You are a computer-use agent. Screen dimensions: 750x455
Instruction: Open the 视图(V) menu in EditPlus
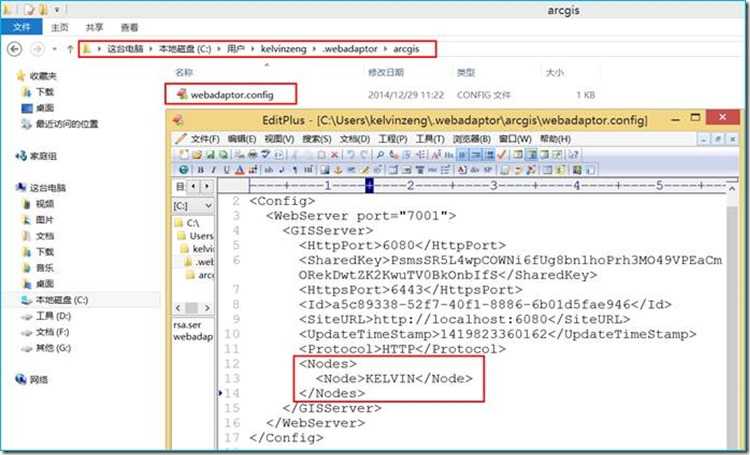pyautogui.click(x=279, y=139)
